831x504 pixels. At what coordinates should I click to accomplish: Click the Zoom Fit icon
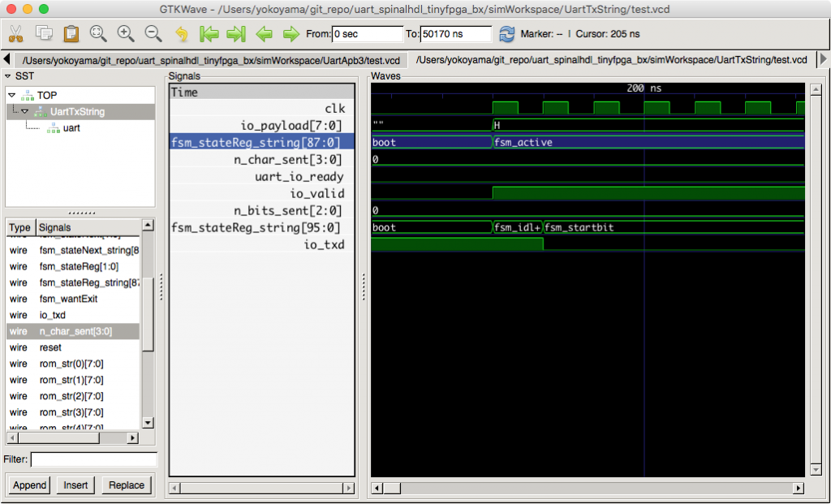[x=98, y=34]
